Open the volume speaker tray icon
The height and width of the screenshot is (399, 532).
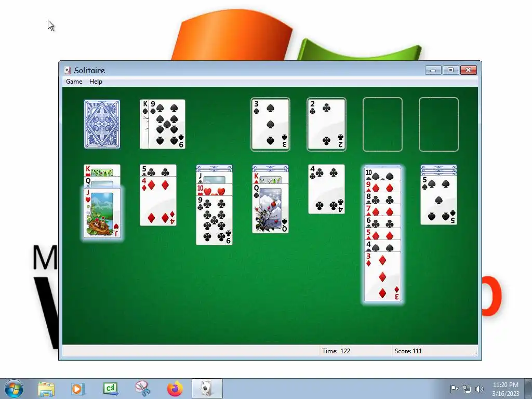pos(480,389)
